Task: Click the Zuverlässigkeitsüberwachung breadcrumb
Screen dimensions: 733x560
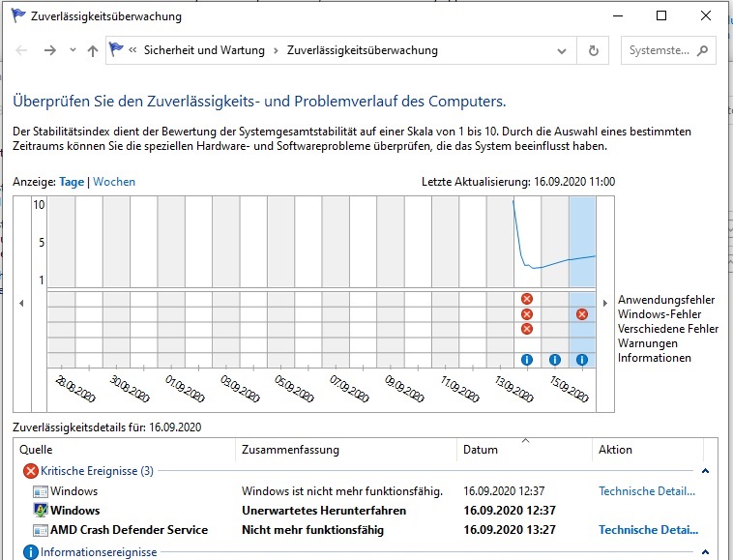Action: (363, 50)
